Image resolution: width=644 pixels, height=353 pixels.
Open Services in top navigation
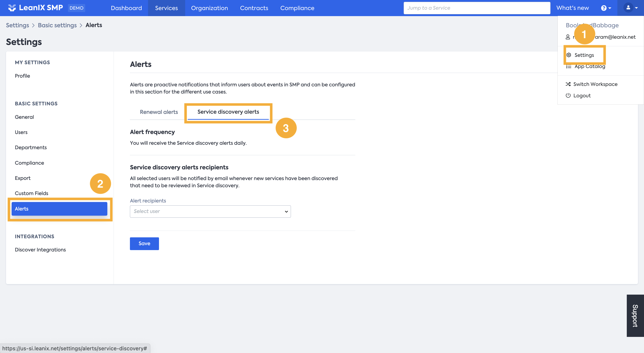point(166,8)
